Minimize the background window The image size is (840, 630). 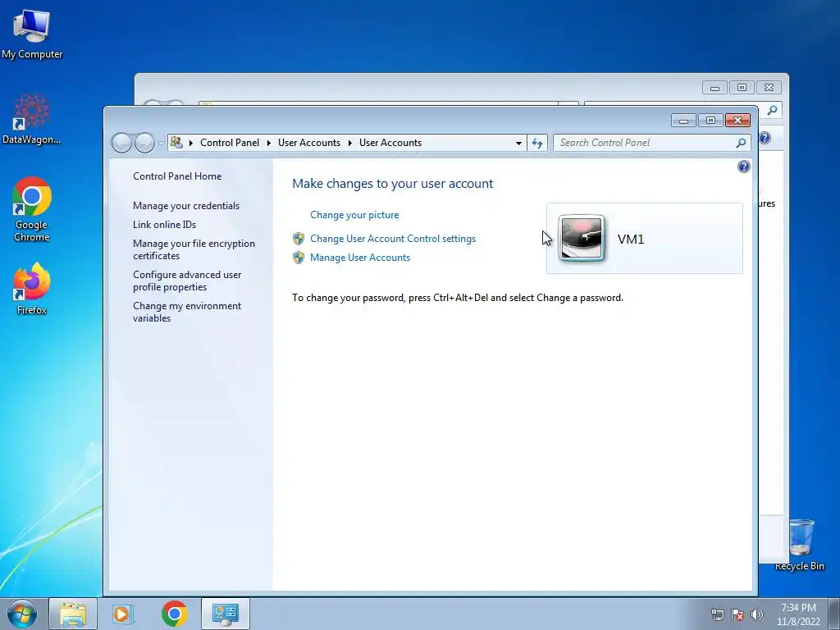(714, 88)
